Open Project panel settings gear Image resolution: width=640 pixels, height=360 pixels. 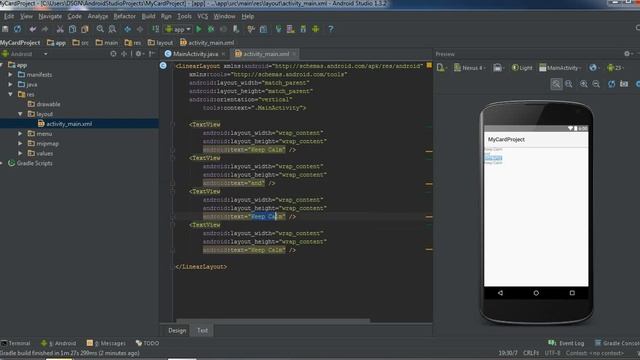(139, 54)
